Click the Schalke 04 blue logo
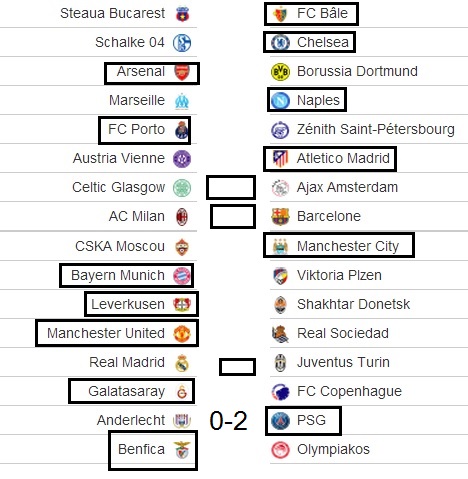Screen dimensions: 468x479 pyautogui.click(x=182, y=43)
